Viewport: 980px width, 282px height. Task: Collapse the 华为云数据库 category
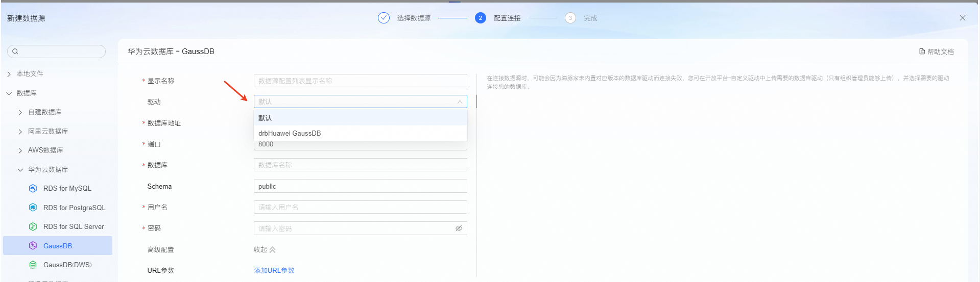(x=20, y=170)
